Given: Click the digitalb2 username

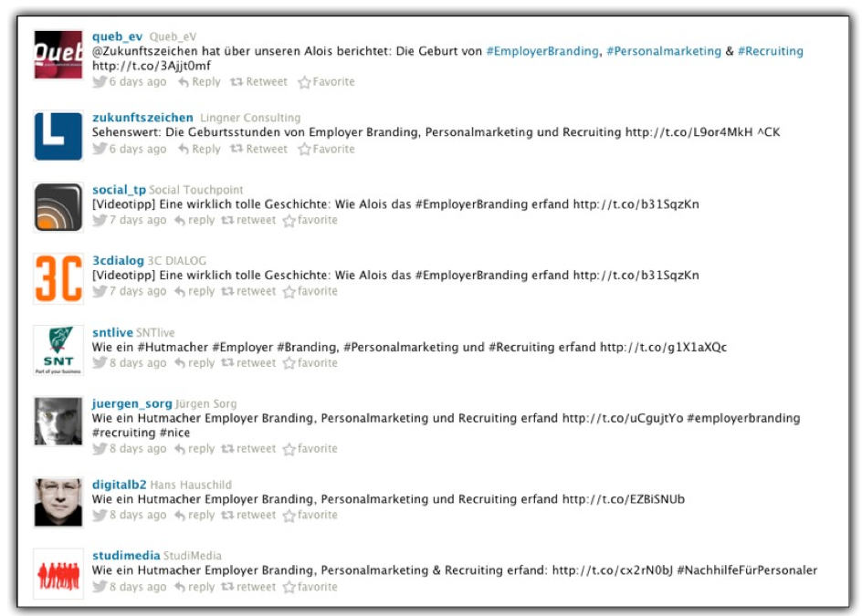Looking at the screenshot, I should [120, 485].
